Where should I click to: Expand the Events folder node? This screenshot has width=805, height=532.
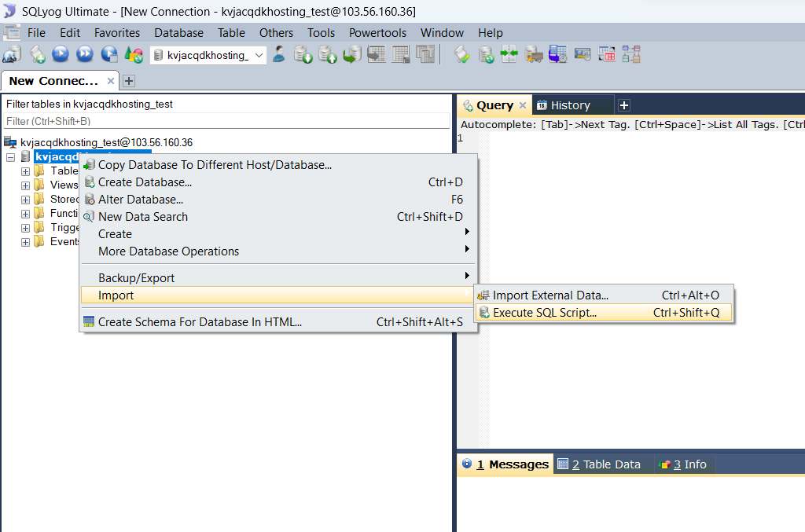click(25, 242)
